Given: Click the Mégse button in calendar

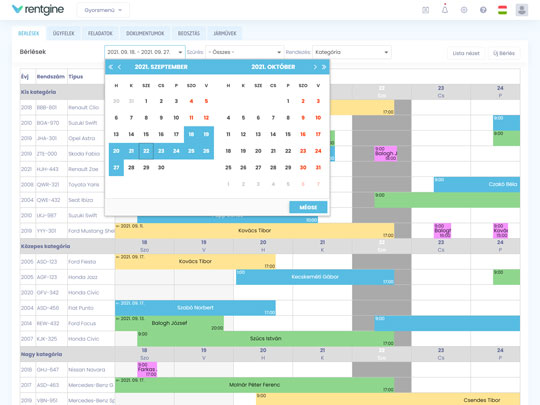Looking at the screenshot, I should tap(308, 207).
